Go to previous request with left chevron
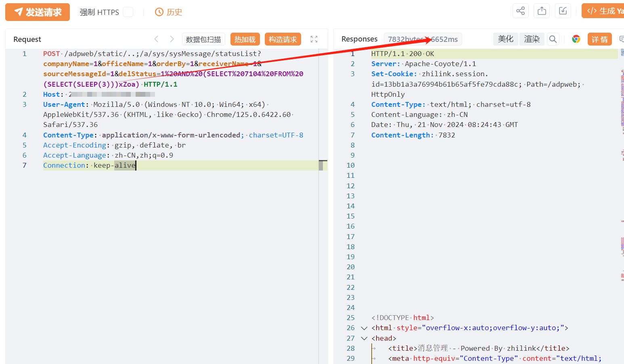Screen dimensions: 624x364 (x=157, y=39)
